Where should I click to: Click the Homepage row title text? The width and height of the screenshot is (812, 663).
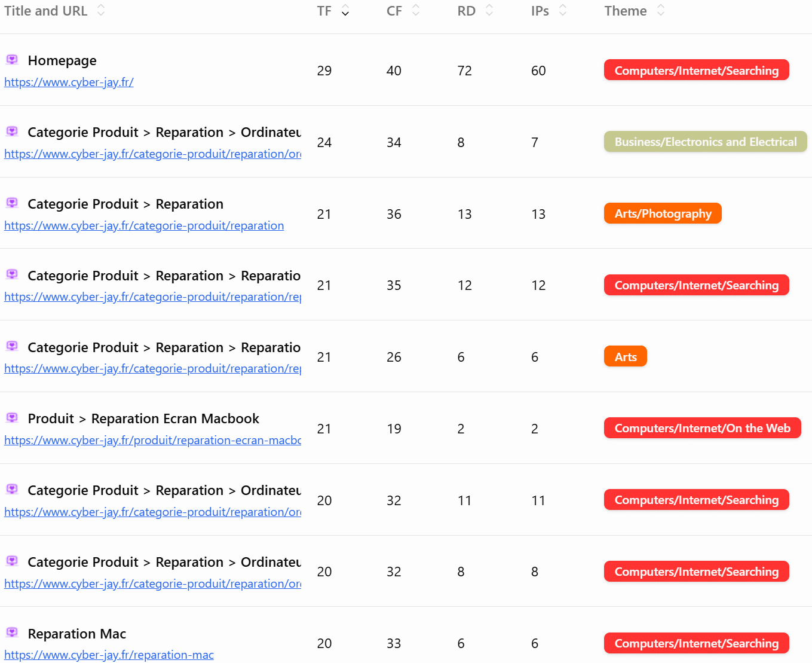[62, 60]
